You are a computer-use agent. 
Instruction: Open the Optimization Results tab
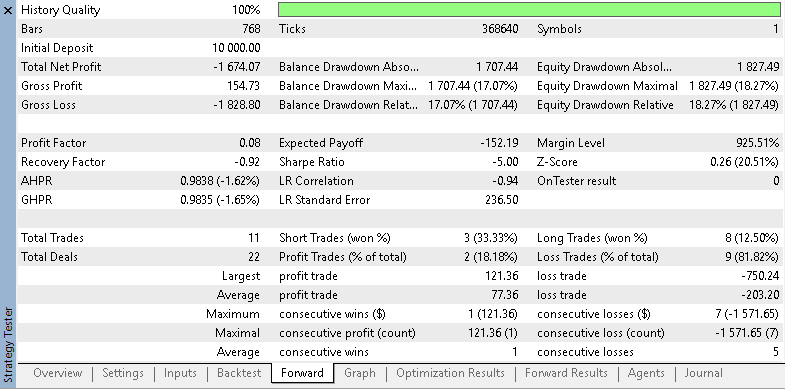(450, 373)
